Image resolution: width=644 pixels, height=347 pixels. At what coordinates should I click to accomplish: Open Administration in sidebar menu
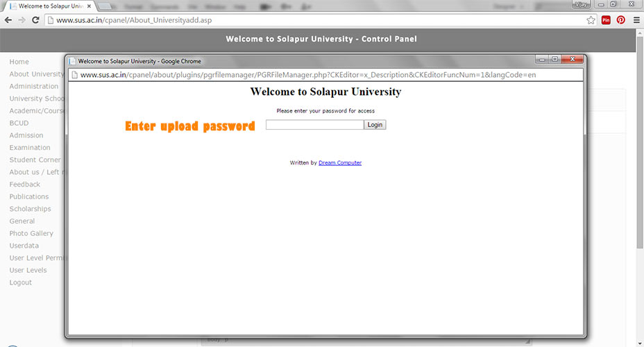pos(34,86)
